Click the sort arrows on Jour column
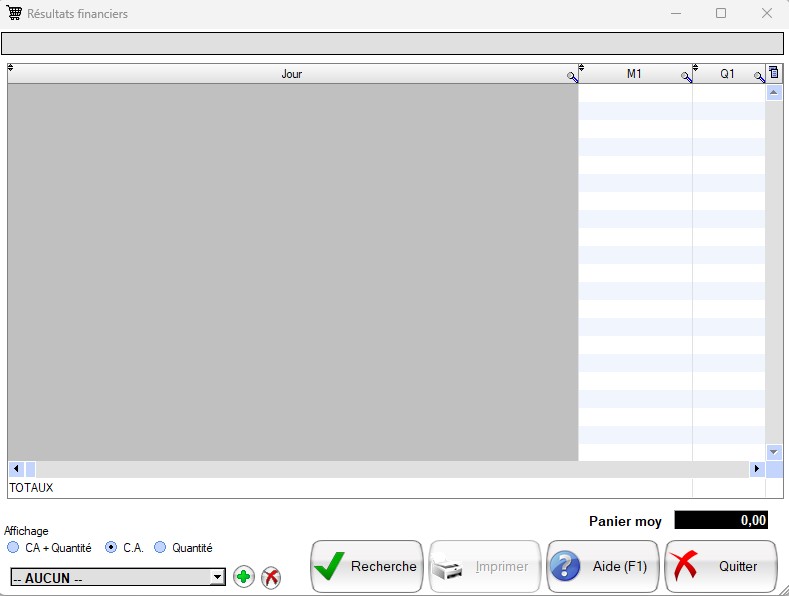789x596 pixels. click(11, 68)
